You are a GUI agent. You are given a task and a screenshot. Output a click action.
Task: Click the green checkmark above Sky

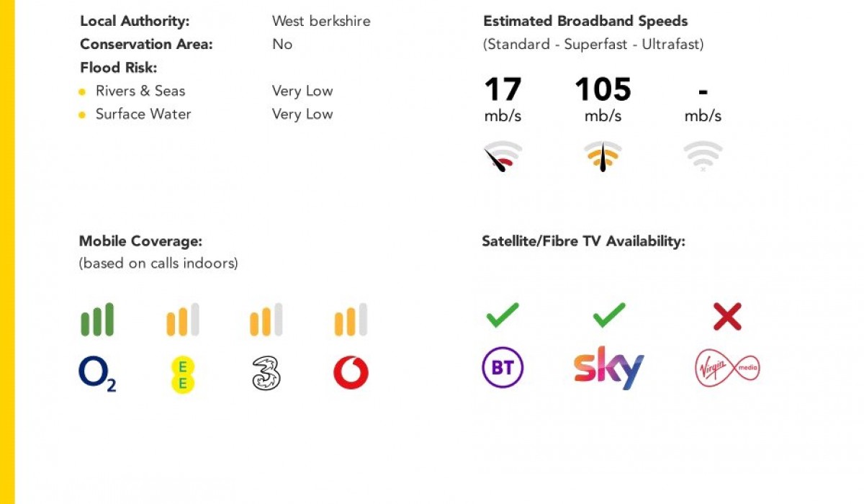[x=609, y=315]
